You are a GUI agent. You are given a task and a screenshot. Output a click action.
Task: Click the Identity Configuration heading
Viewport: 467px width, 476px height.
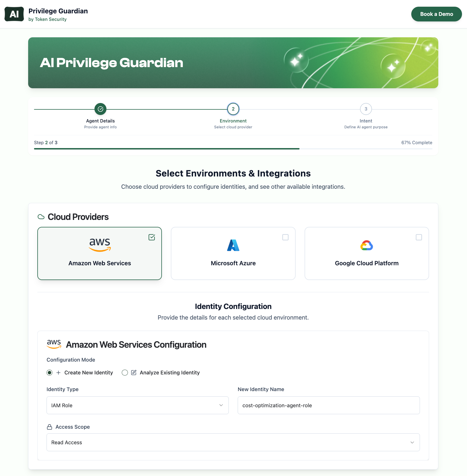click(233, 306)
